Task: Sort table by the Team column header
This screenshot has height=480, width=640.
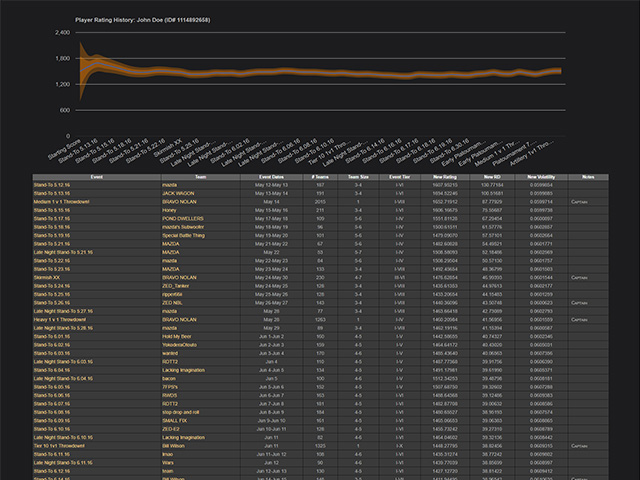Action: pyautogui.click(x=201, y=176)
